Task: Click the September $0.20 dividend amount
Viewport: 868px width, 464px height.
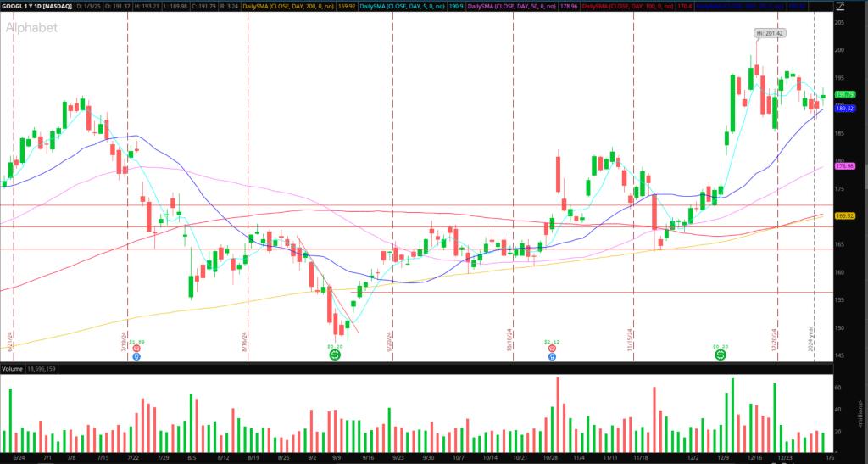Action: click(335, 347)
